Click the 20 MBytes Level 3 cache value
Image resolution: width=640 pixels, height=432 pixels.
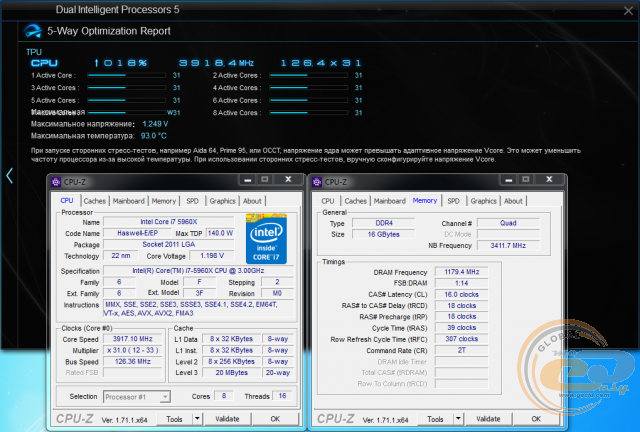[231, 372]
